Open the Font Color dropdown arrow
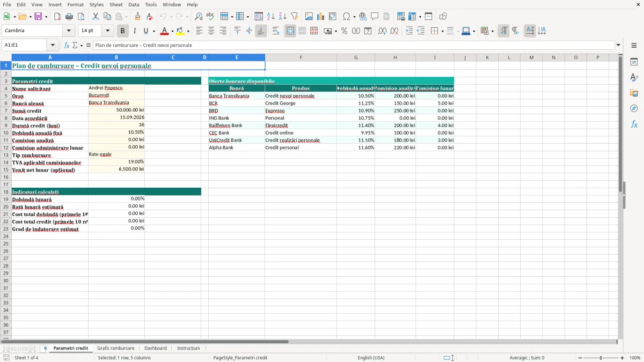Viewport: 644px width, 362px height. click(172, 31)
